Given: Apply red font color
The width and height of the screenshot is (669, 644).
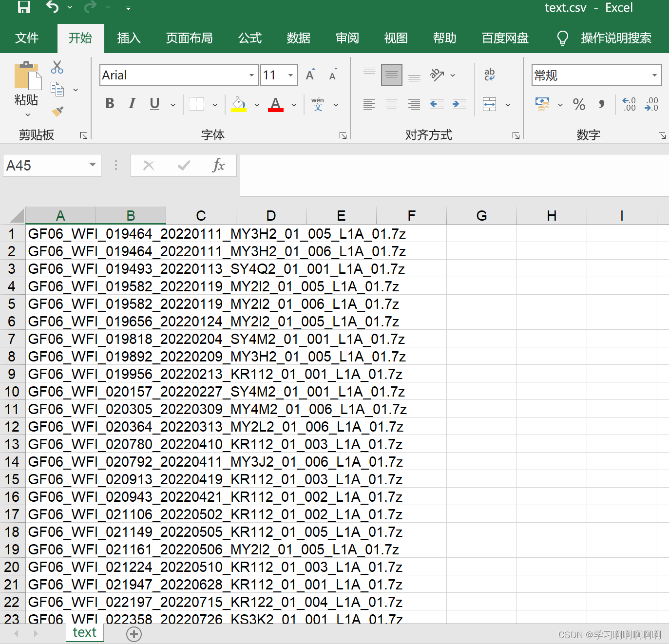Looking at the screenshot, I should (x=275, y=104).
